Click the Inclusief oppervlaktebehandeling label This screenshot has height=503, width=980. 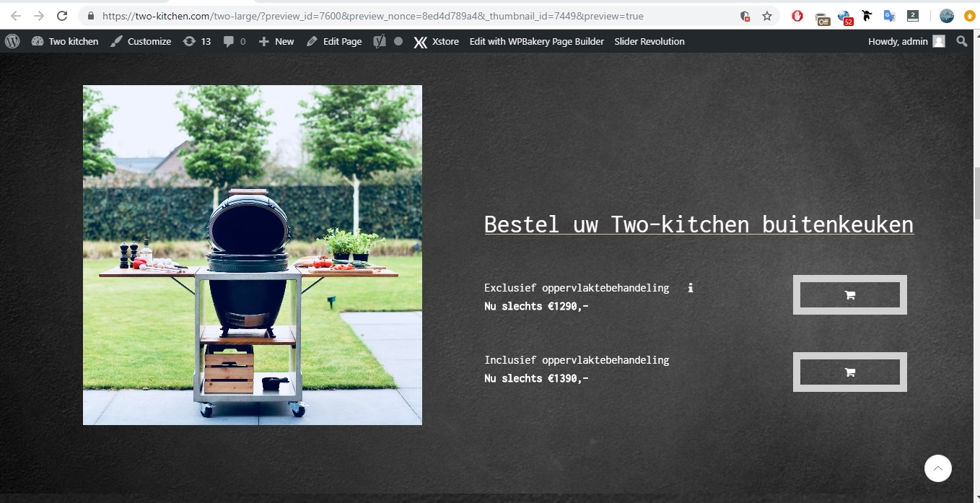[x=577, y=360]
